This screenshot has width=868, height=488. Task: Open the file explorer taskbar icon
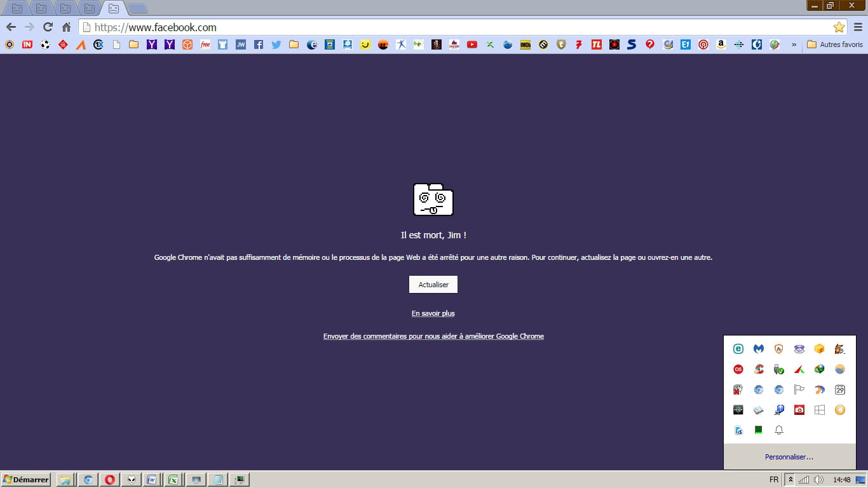[65, 480]
